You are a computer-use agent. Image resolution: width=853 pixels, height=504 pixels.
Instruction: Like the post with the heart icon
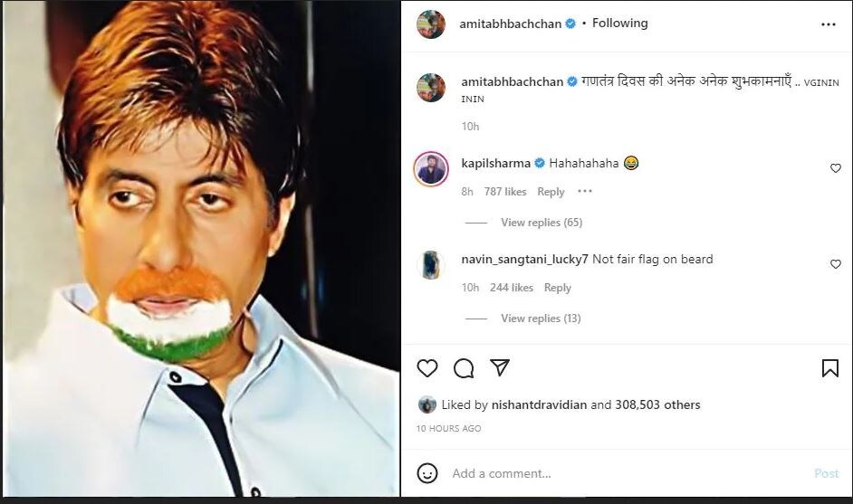coord(427,368)
